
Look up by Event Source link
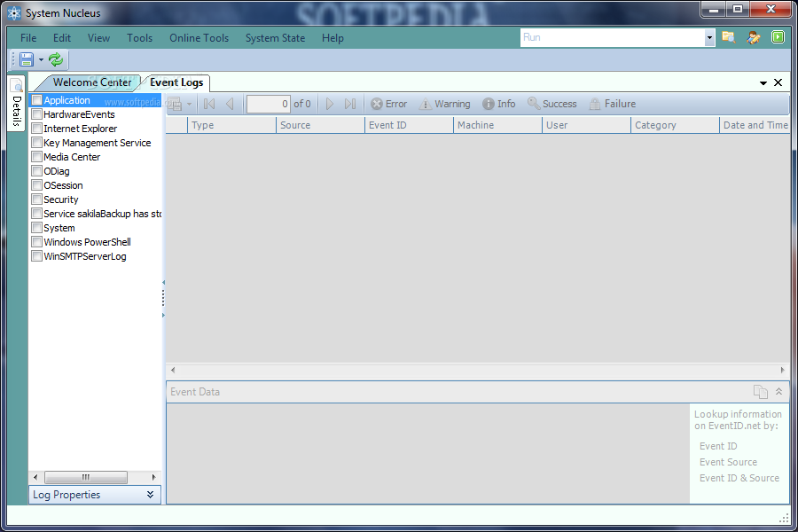pyautogui.click(x=728, y=462)
